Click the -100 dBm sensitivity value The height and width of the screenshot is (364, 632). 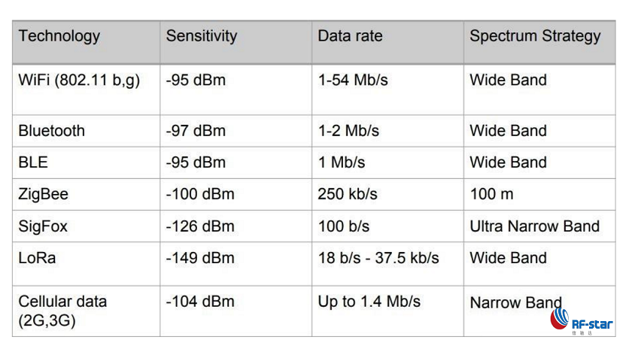200,194
